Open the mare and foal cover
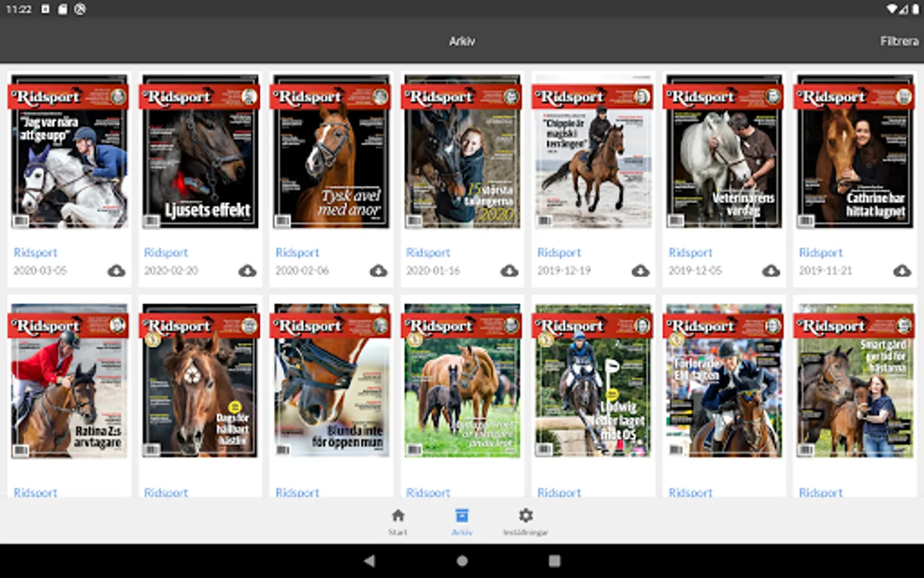The width and height of the screenshot is (924, 578). point(462,381)
